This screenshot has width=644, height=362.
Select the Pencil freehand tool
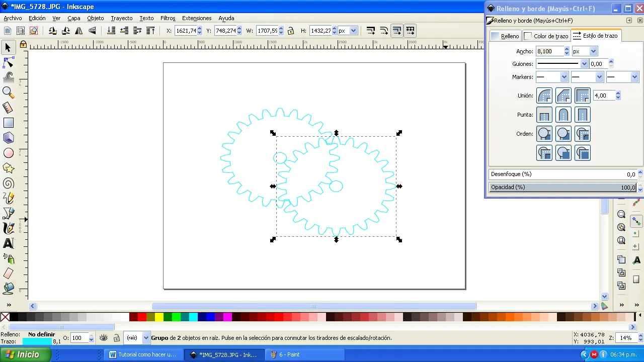tap(8, 198)
